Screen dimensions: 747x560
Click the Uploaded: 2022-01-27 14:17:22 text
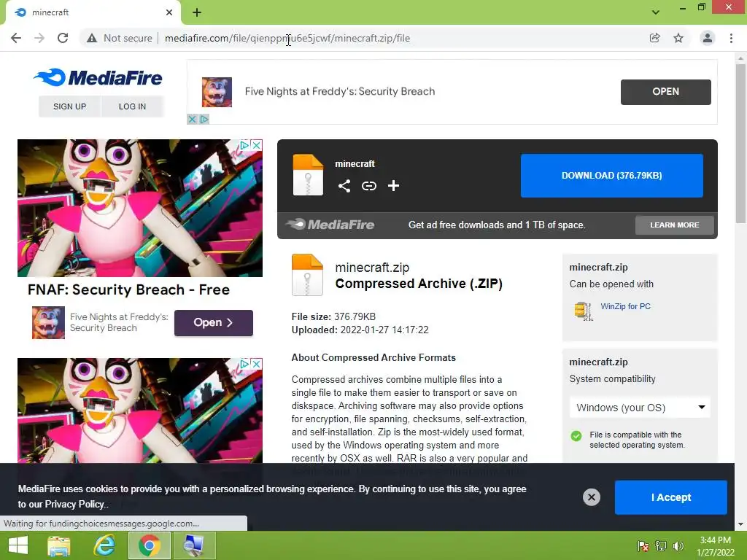pyautogui.click(x=360, y=330)
